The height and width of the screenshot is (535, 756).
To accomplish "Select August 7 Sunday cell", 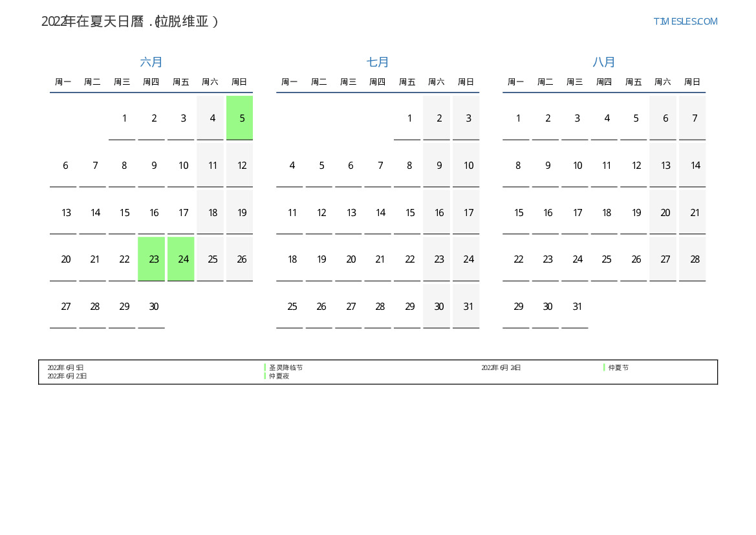I will click(x=693, y=118).
